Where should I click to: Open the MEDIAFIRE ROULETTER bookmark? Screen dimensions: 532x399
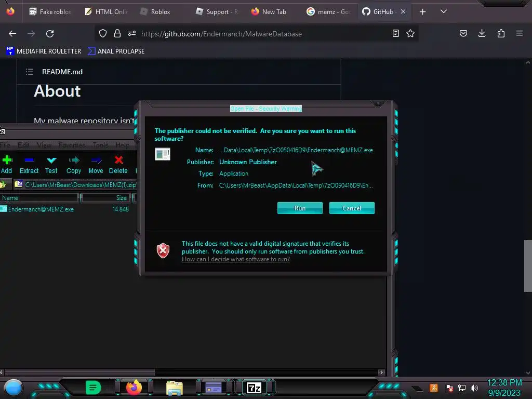pyautogui.click(x=44, y=51)
